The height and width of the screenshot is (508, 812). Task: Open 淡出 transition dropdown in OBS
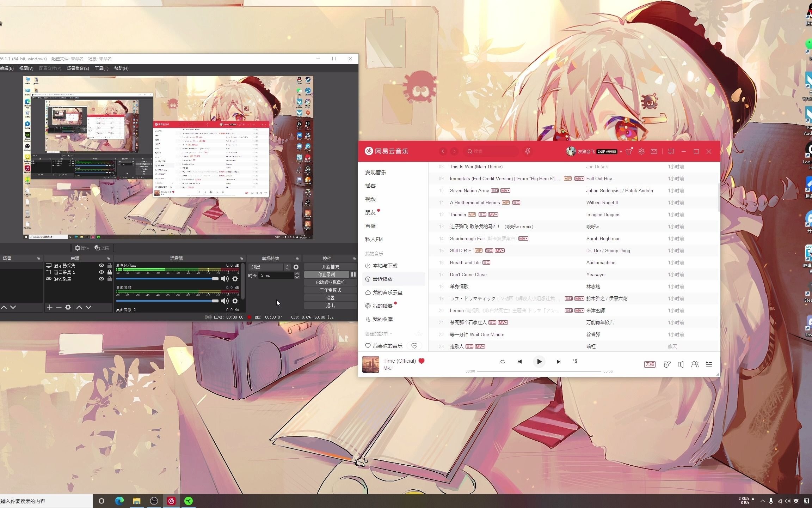[269, 267]
